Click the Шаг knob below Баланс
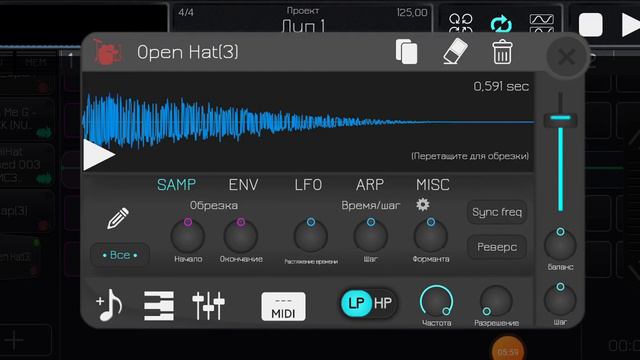 560,299
